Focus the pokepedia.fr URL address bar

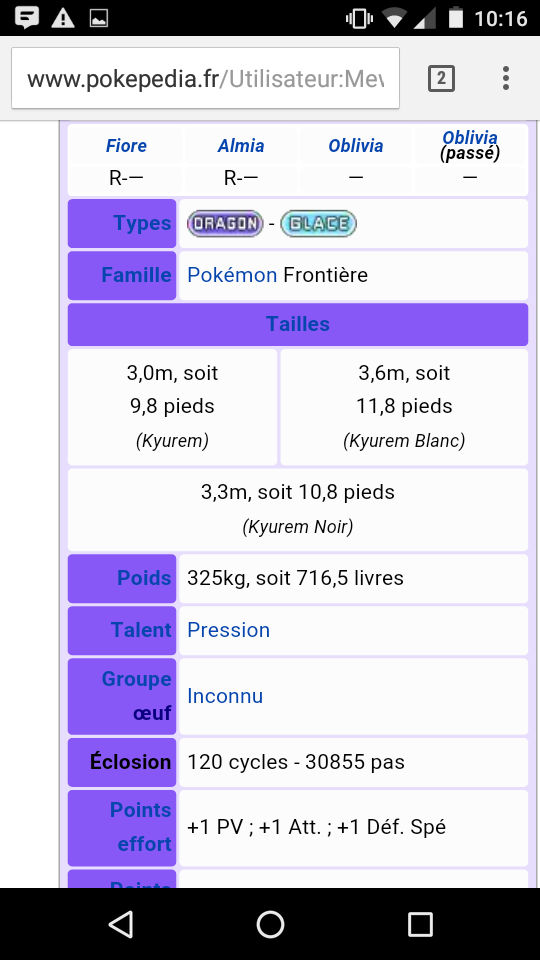(206, 78)
